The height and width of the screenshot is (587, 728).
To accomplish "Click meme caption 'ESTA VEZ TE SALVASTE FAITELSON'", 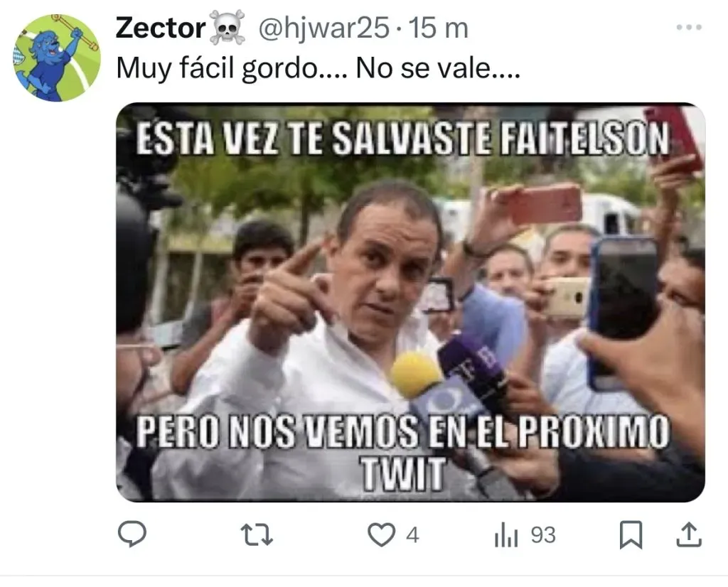I will coord(402,139).
